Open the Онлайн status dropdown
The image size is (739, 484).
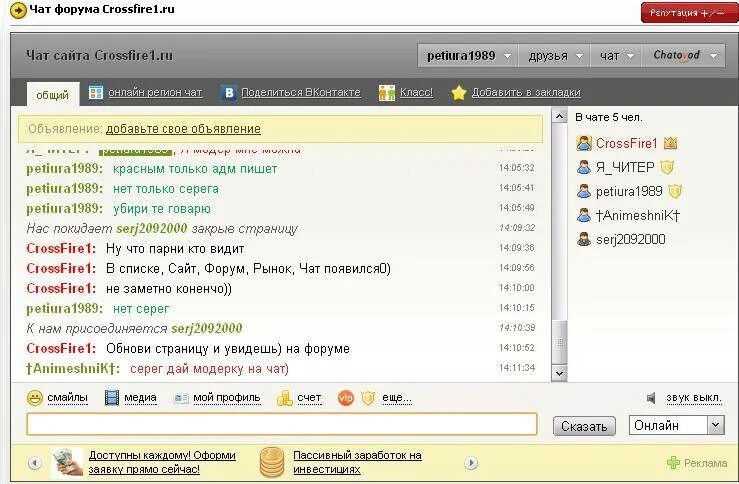677,426
